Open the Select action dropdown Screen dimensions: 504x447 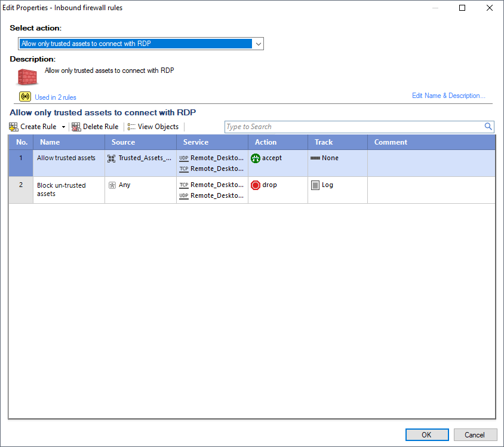tap(258, 44)
